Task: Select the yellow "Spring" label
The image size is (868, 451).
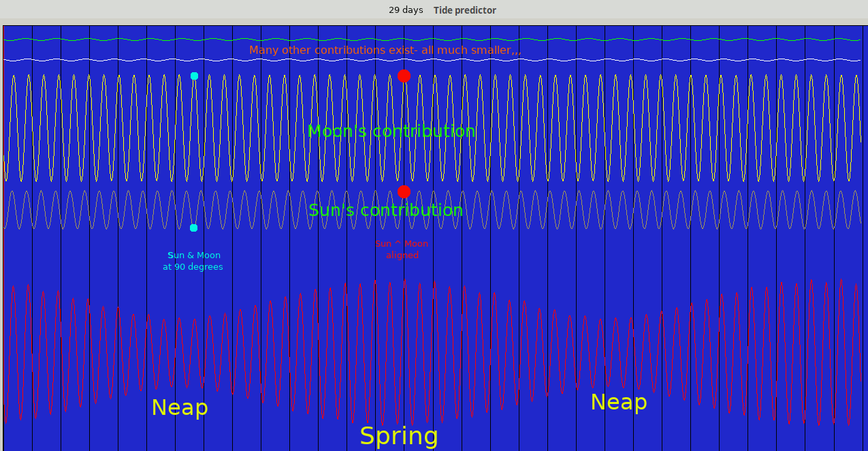Action: point(399,436)
